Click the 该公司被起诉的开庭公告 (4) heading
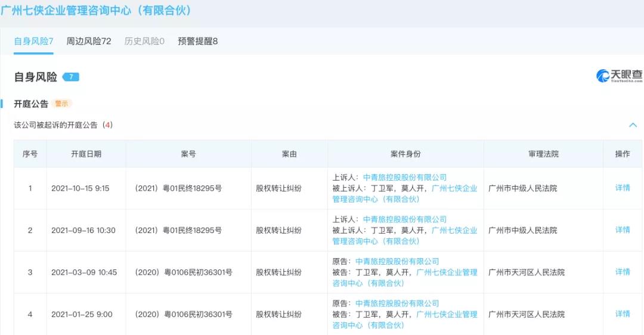 tap(63, 125)
